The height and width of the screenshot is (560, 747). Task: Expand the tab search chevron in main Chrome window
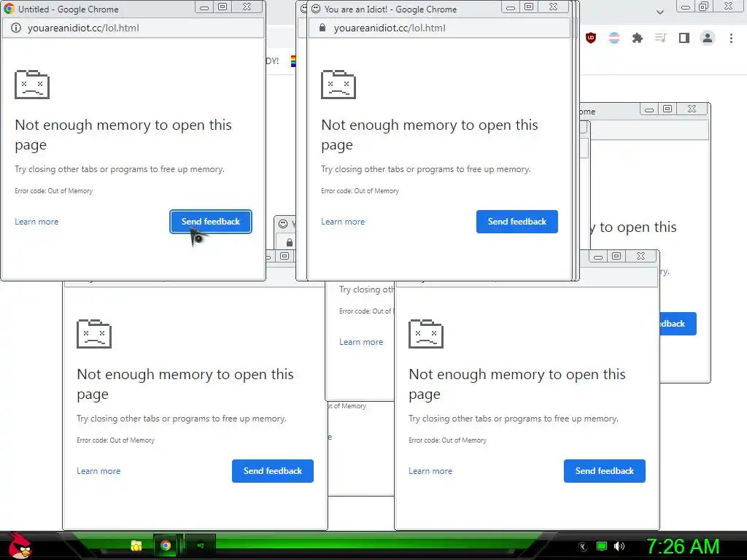pos(659,12)
